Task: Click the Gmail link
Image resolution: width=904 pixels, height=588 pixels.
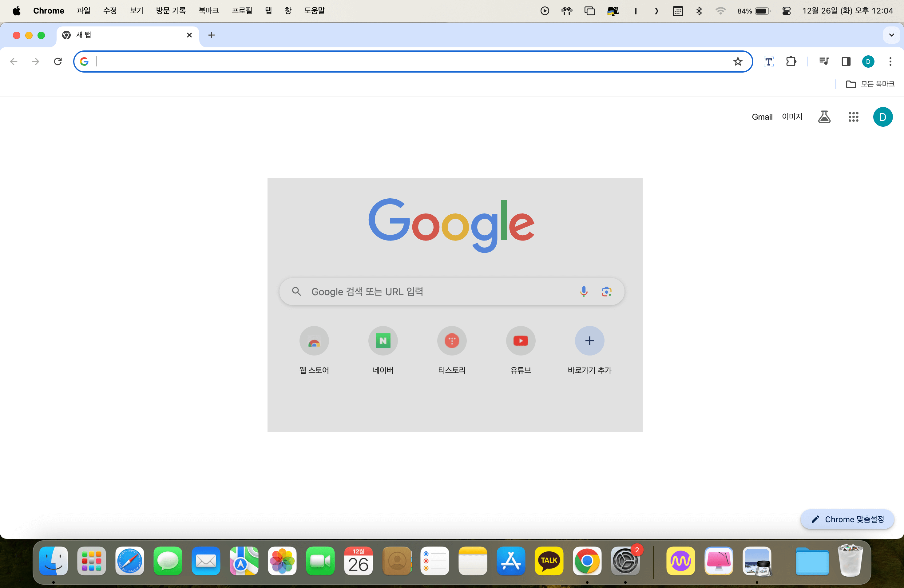Action: pyautogui.click(x=762, y=117)
